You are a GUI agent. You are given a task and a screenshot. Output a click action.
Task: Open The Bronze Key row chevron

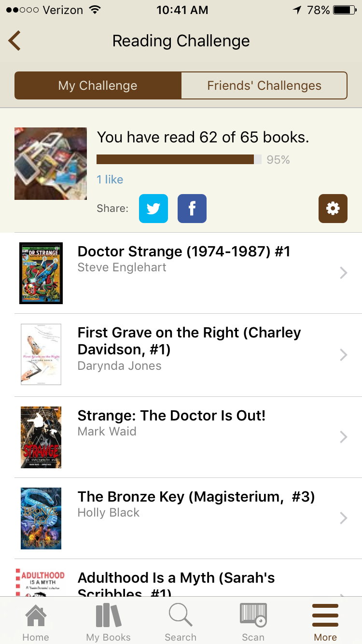[343, 518]
